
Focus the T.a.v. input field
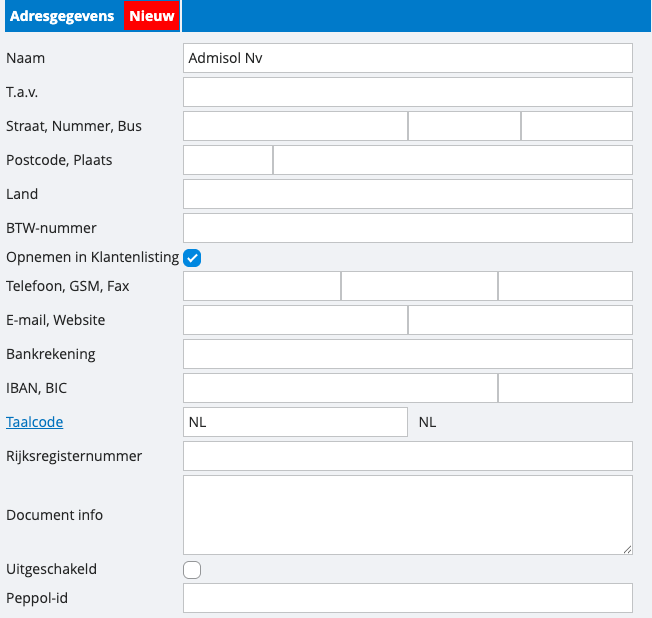pos(408,92)
